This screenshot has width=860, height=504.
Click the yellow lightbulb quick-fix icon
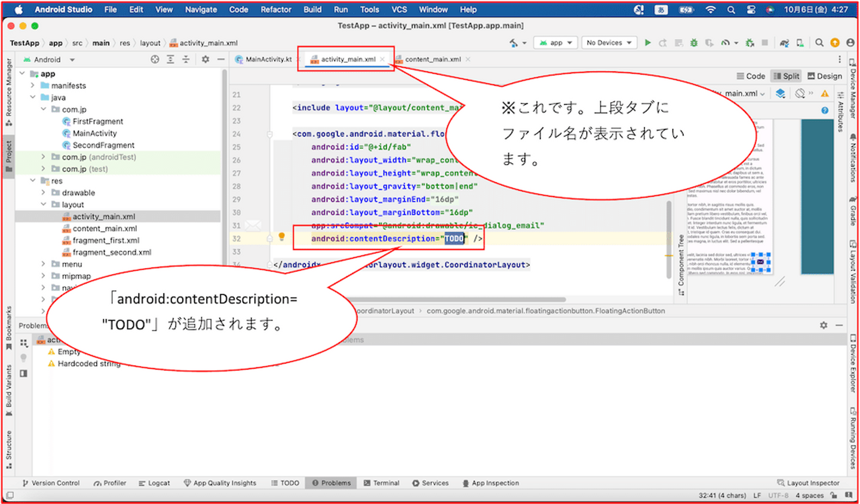tap(281, 237)
